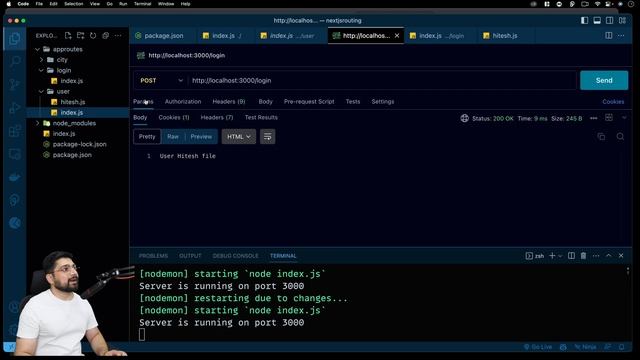The image size is (640, 360).
Task: Select the Authorization request tab
Action: coord(183,102)
